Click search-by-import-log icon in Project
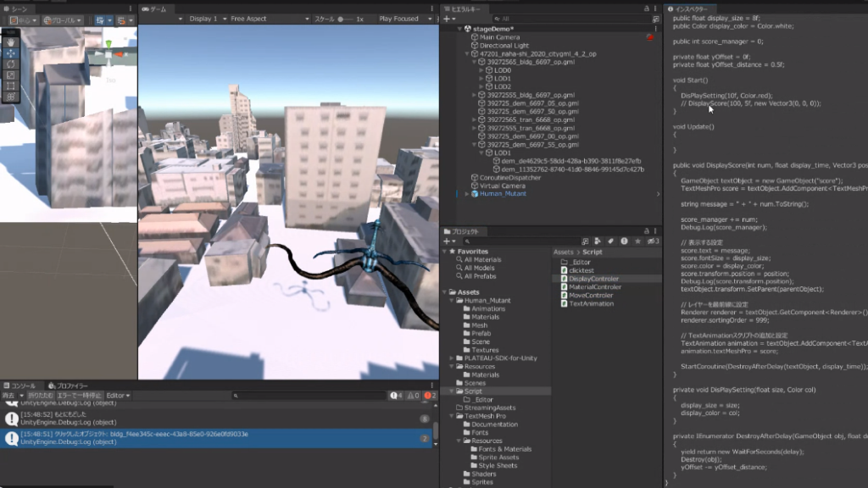The image size is (868, 488). [624, 241]
